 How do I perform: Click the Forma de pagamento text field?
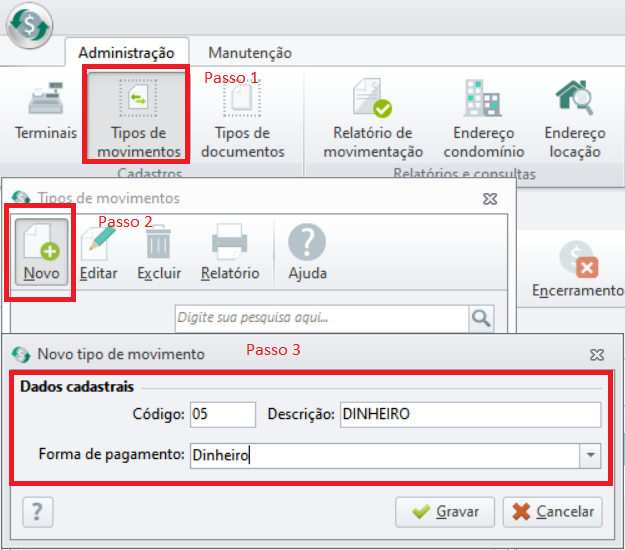coord(385,455)
